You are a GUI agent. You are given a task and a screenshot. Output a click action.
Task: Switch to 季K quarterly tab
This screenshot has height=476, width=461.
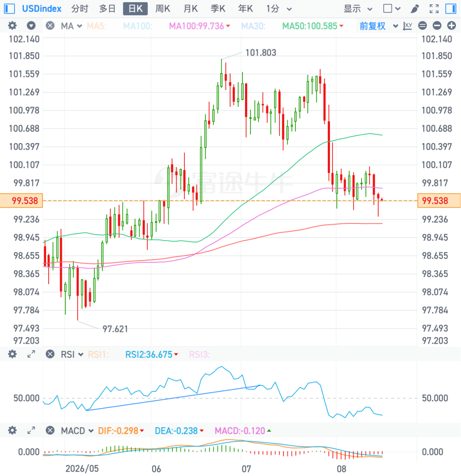(218, 9)
